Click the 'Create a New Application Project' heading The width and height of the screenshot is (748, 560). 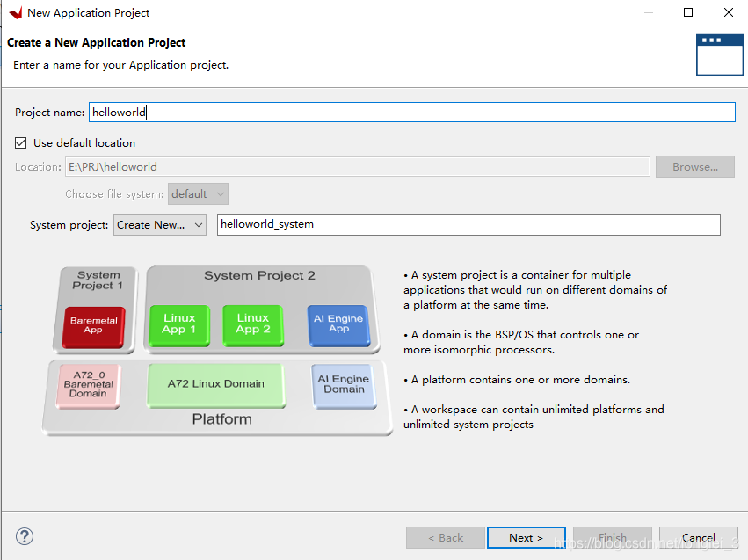coord(97,42)
